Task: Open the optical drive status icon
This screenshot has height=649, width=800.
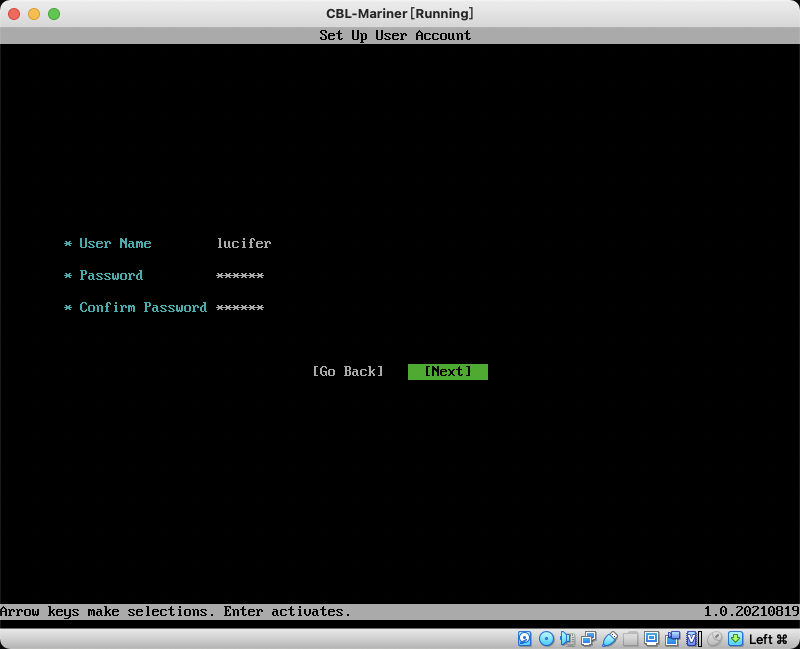Action: [546, 638]
